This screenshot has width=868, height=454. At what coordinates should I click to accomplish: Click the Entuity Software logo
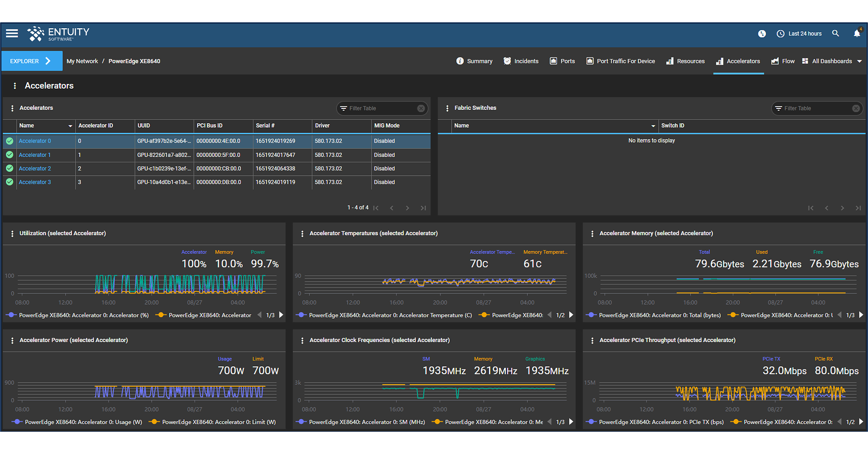pos(58,34)
